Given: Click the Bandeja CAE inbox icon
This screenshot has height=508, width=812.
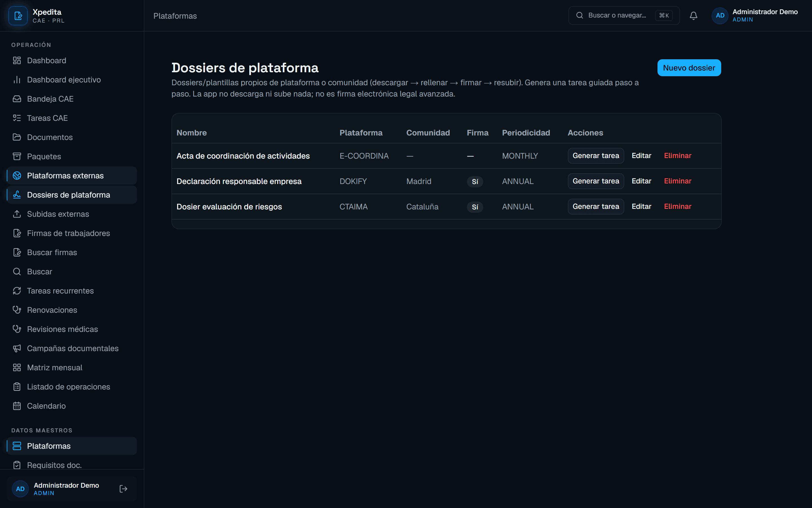Looking at the screenshot, I should click(17, 99).
